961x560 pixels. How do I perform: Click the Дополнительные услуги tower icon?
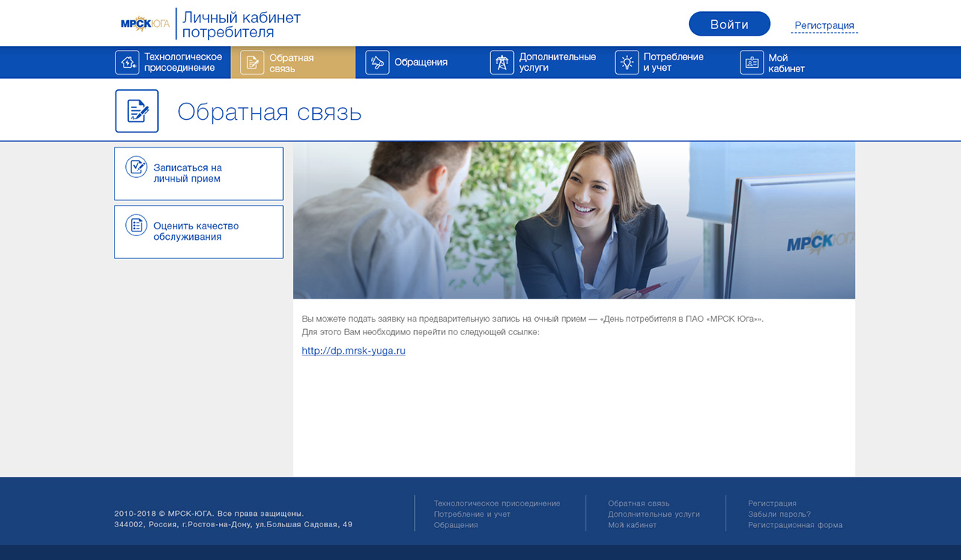[x=501, y=63]
